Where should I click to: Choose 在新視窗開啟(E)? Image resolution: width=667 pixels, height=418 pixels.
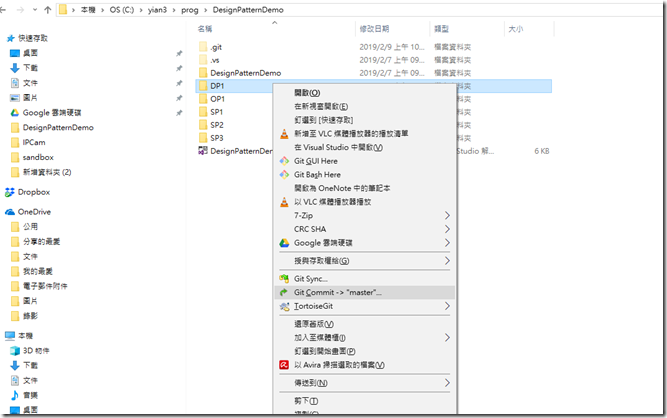(x=365, y=106)
